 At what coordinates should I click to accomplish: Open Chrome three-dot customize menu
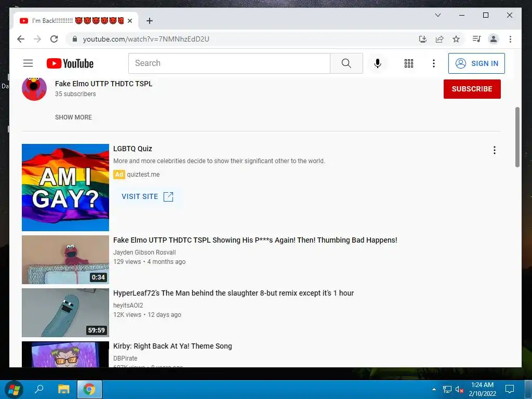pyautogui.click(x=510, y=39)
